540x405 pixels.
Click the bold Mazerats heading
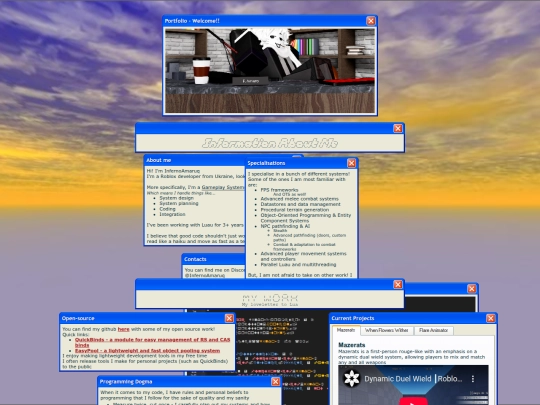coord(352,345)
